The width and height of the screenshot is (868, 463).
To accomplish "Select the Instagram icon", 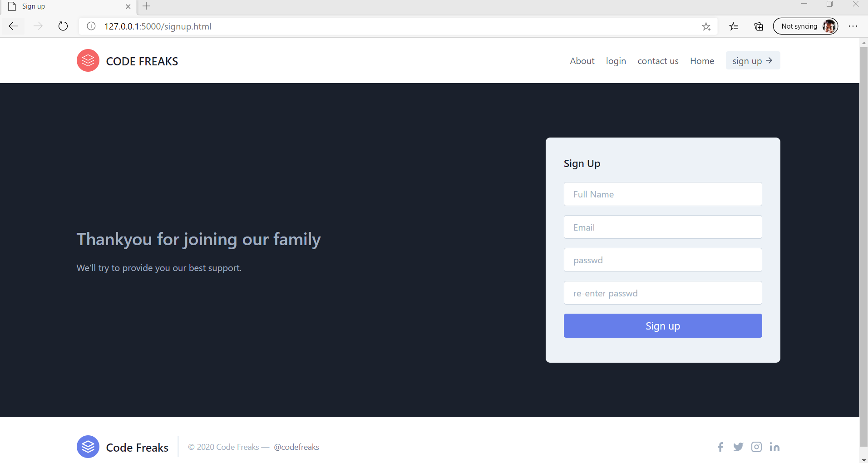I will point(756,447).
